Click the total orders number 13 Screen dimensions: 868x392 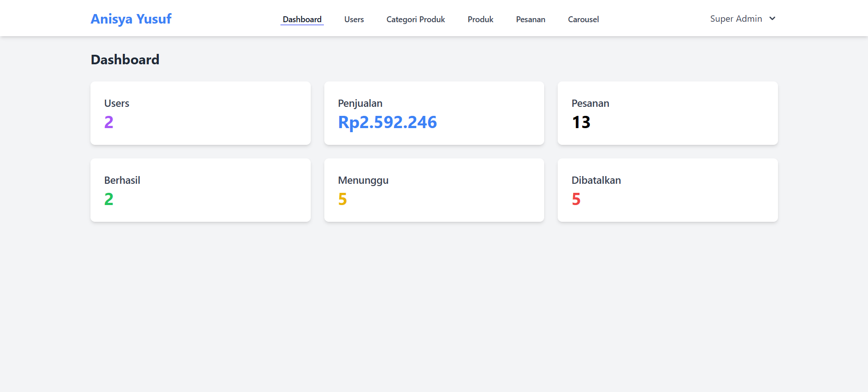(x=581, y=122)
